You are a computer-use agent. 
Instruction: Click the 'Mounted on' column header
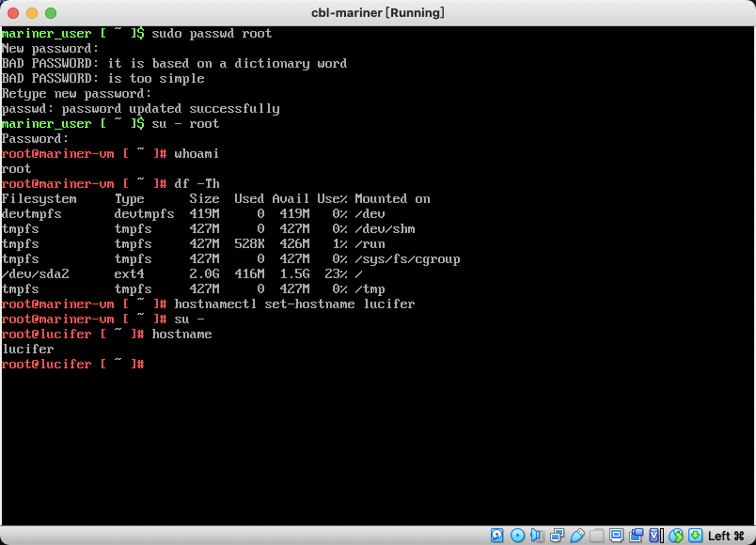point(392,198)
